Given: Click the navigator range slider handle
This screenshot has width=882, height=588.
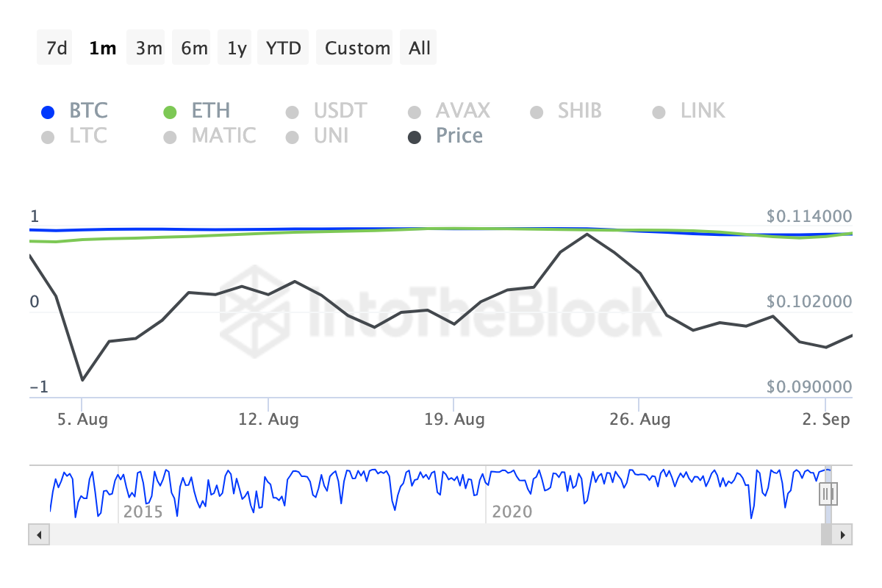Looking at the screenshot, I should click(828, 494).
